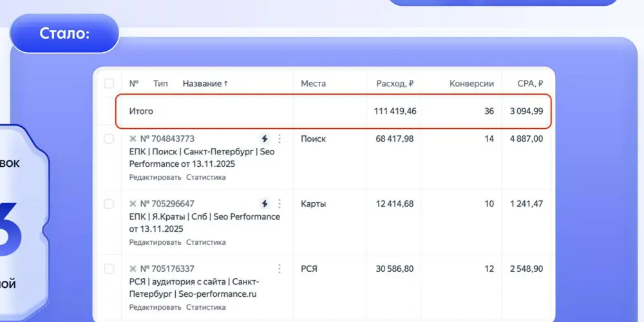
Task: Open three-dot menu for campaign 705176337
Action: (x=279, y=269)
